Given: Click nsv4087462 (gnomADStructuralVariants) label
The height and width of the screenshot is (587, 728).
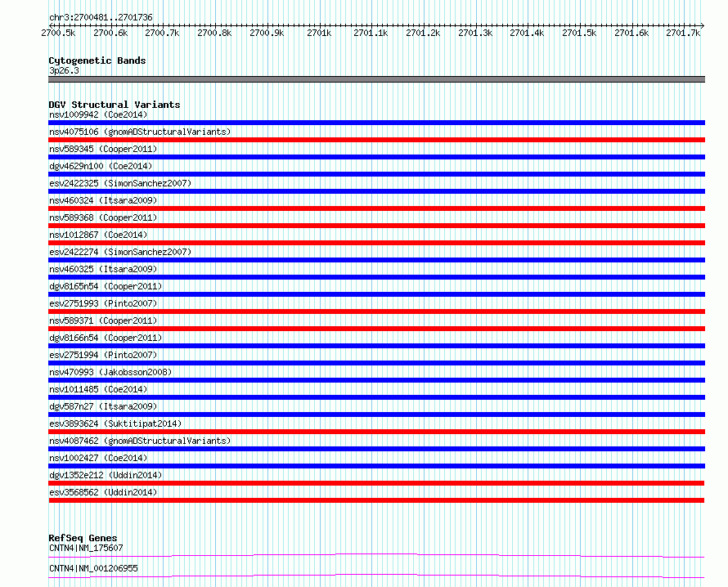Looking at the screenshot, I should point(140,441).
